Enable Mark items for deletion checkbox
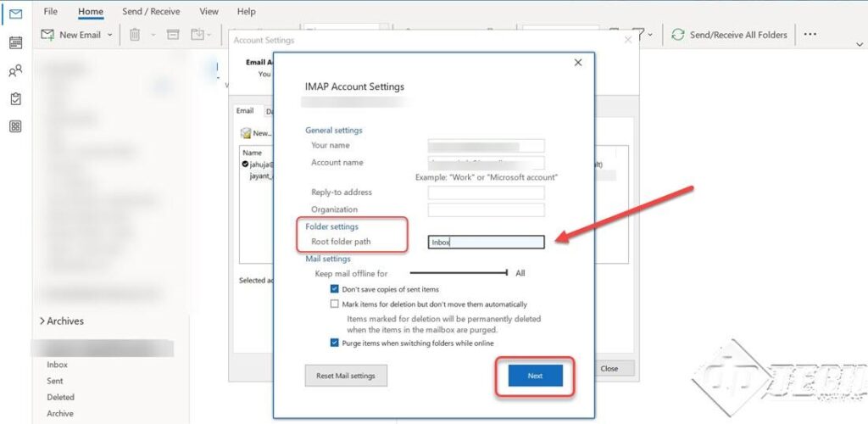868x424 pixels. coord(335,304)
